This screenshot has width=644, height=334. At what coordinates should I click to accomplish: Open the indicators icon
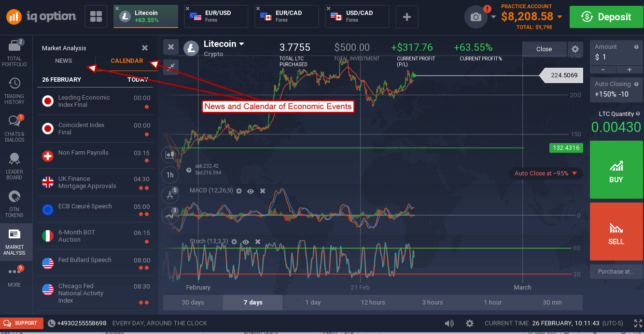[x=170, y=215]
